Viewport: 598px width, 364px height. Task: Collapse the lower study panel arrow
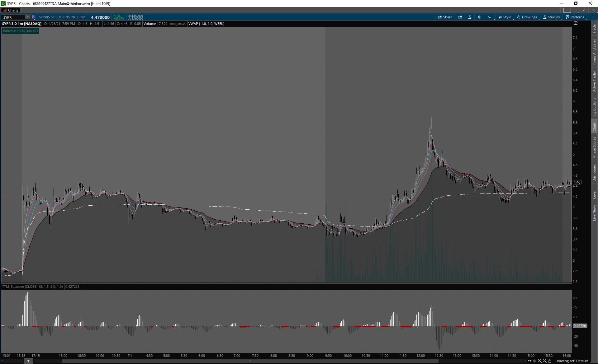point(28,361)
